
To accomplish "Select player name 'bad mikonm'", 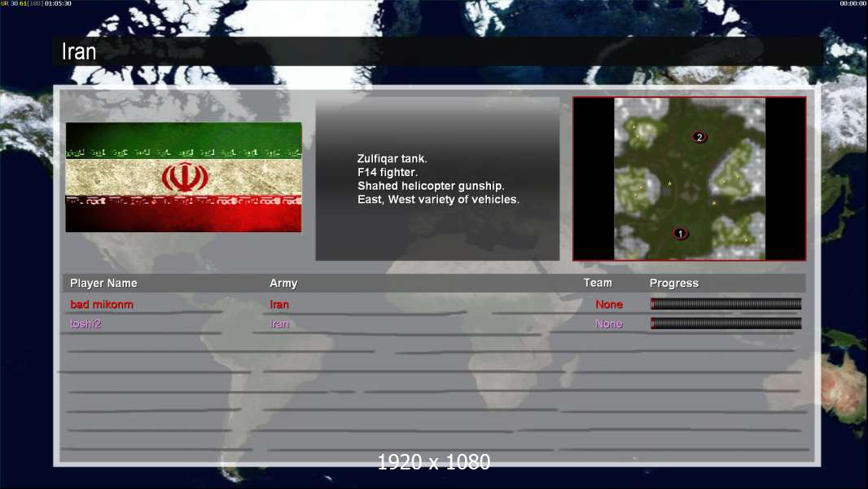I will 101,304.
